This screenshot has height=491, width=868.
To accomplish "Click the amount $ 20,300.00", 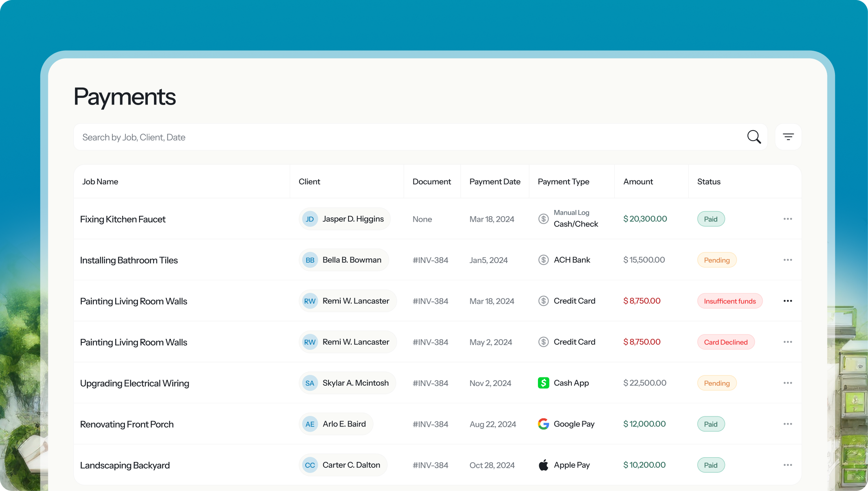I will tap(645, 219).
